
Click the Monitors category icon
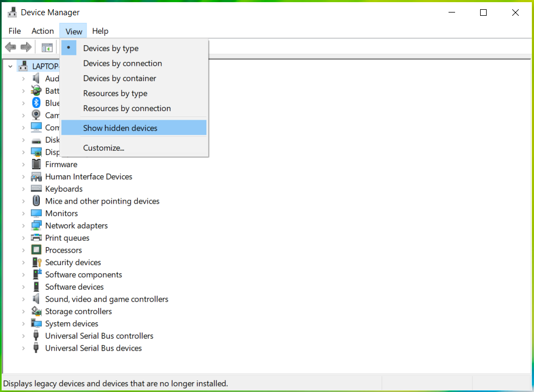point(36,213)
